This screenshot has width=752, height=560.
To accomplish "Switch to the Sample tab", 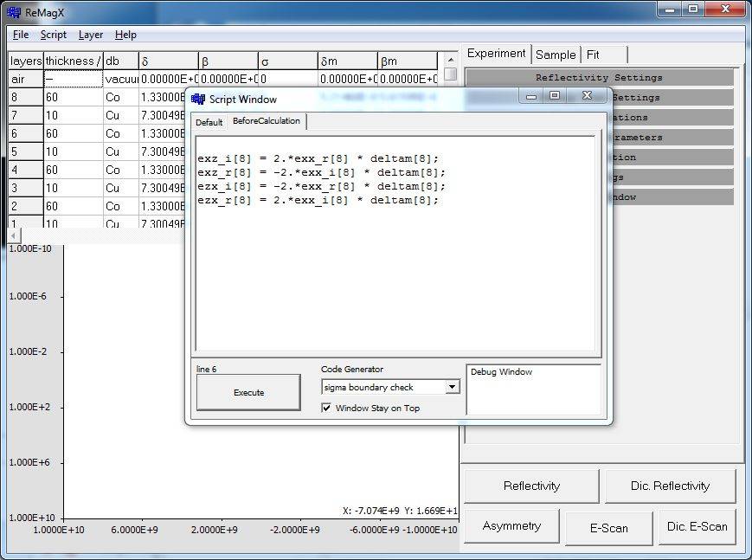I will pyautogui.click(x=555, y=54).
